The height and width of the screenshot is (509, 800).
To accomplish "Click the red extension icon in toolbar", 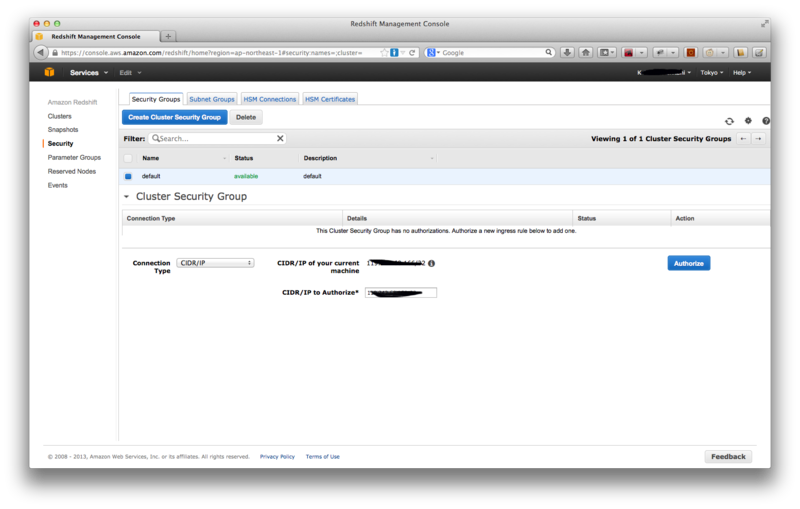I will [x=629, y=53].
